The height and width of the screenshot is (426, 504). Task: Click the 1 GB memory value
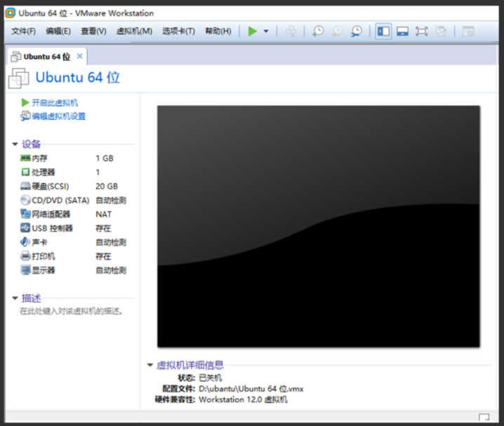pos(105,159)
